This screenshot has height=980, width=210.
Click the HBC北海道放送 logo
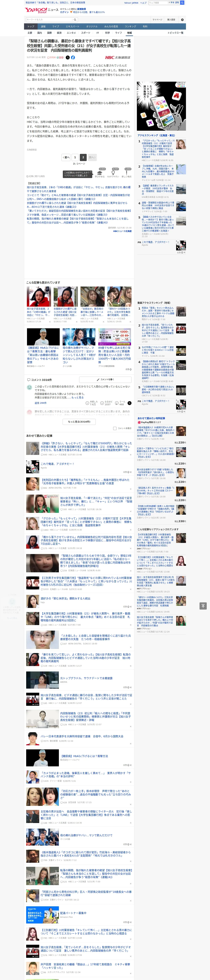click(118, 57)
